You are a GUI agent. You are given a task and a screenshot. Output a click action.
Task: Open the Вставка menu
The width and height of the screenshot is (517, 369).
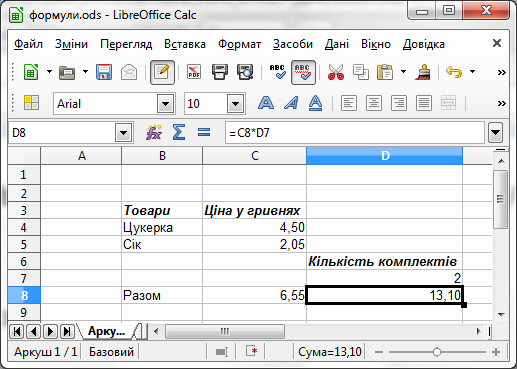185,44
